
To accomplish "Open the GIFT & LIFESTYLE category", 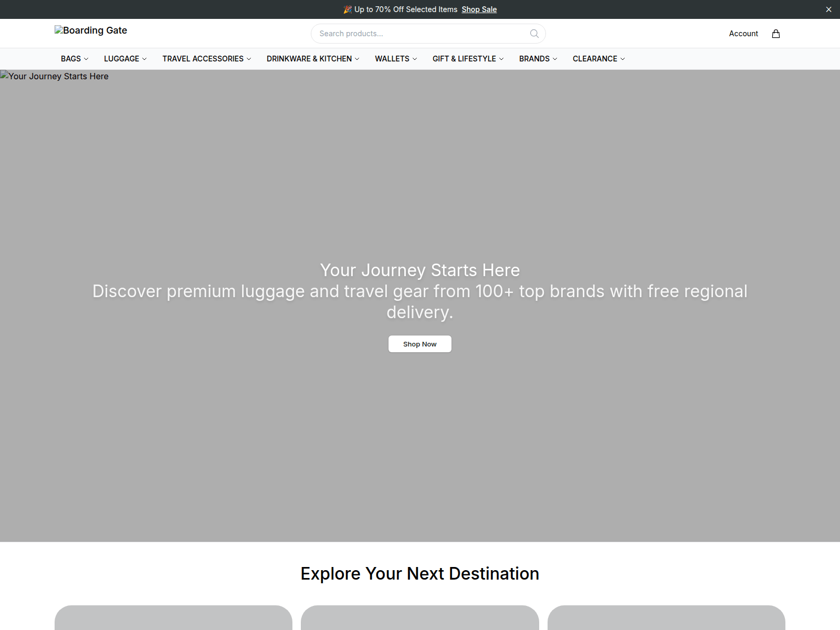I will [464, 59].
